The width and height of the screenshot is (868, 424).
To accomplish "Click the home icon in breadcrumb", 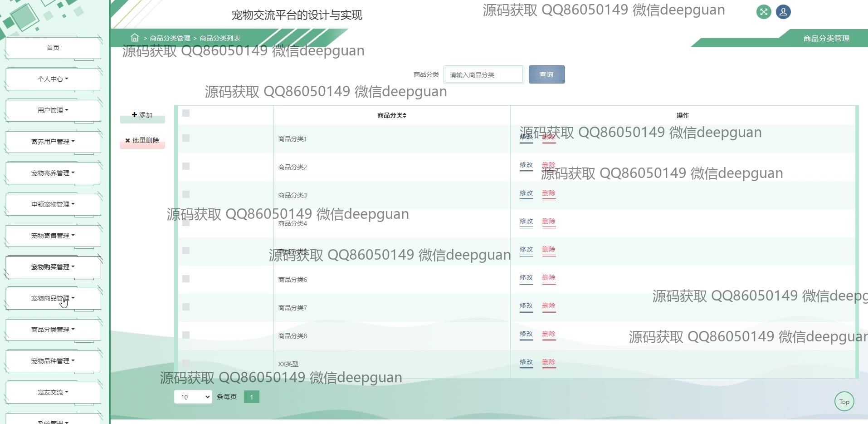I will [135, 38].
